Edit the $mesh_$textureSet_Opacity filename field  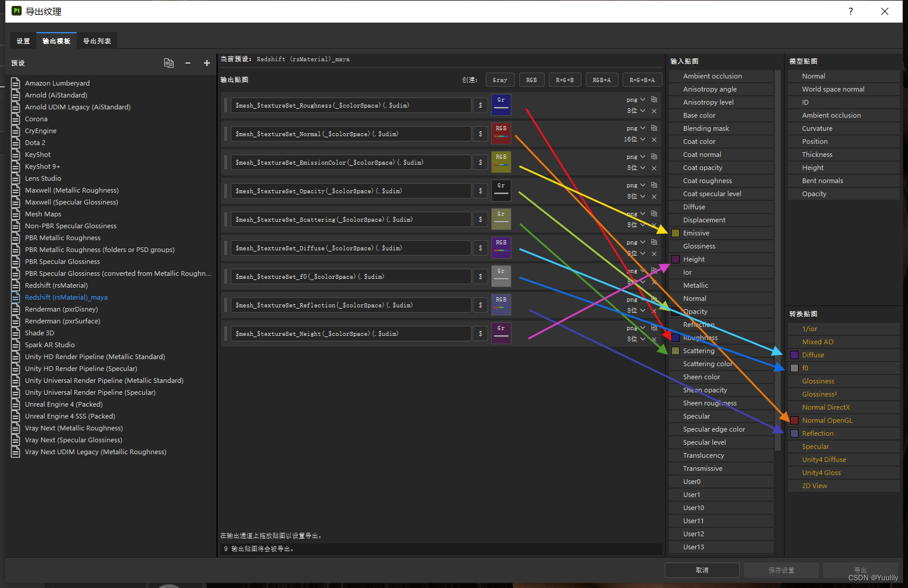pos(351,191)
